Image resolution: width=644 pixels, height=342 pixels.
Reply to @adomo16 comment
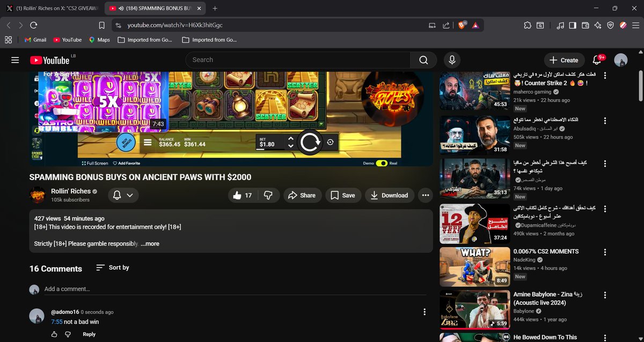coord(89,334)
